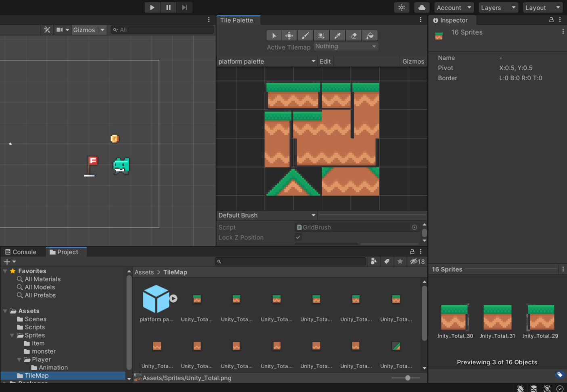Click the Step button in the top toolbar
Screen dimensions: 567x392
coord(184,7)
